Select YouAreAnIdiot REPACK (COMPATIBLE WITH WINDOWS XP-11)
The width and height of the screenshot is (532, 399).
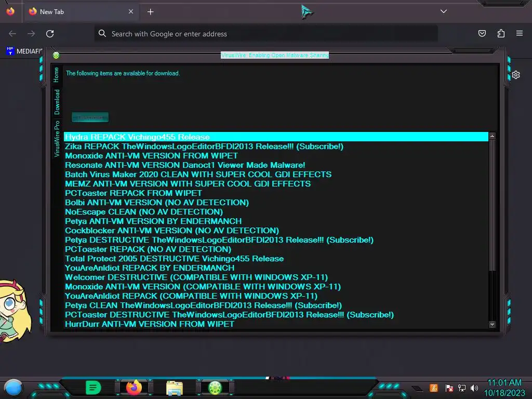pyautogui.click(x=276, y=296)
